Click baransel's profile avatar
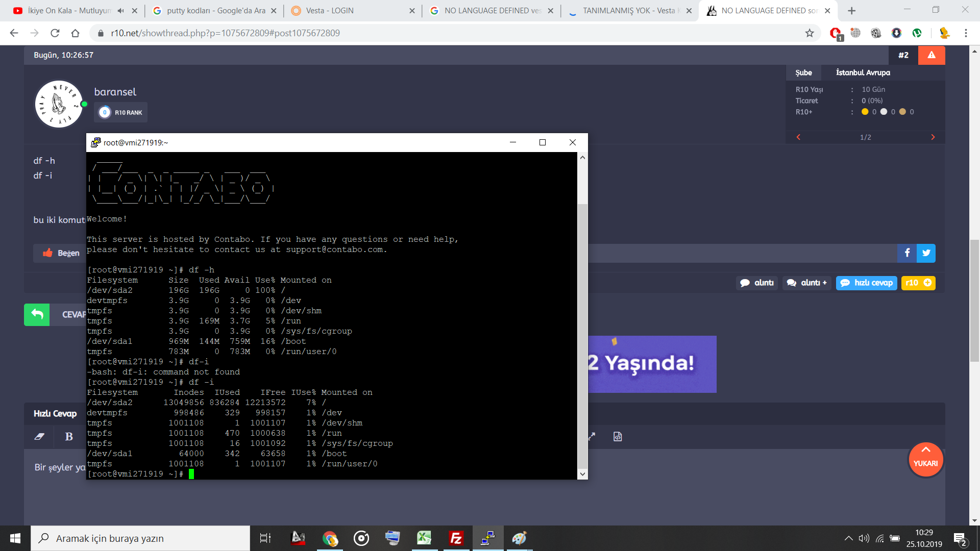 (x=59, y=104)
